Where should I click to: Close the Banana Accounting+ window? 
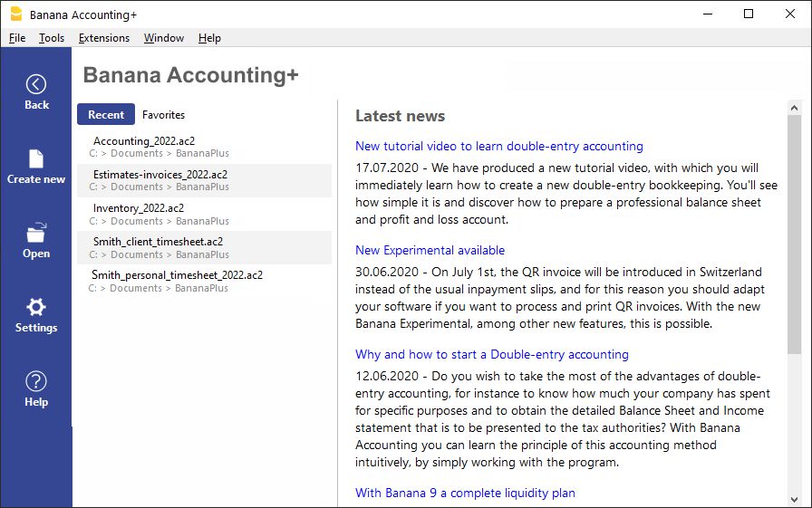[x=789, y=14]
